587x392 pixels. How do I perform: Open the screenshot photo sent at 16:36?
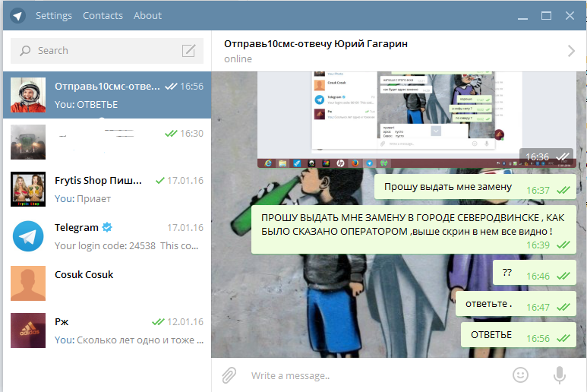point(415,119)
